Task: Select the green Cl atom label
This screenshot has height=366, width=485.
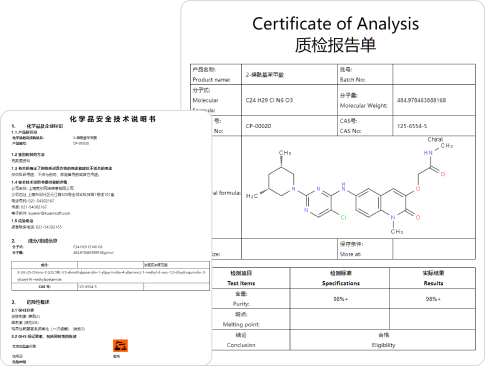Action: (343, 217)
